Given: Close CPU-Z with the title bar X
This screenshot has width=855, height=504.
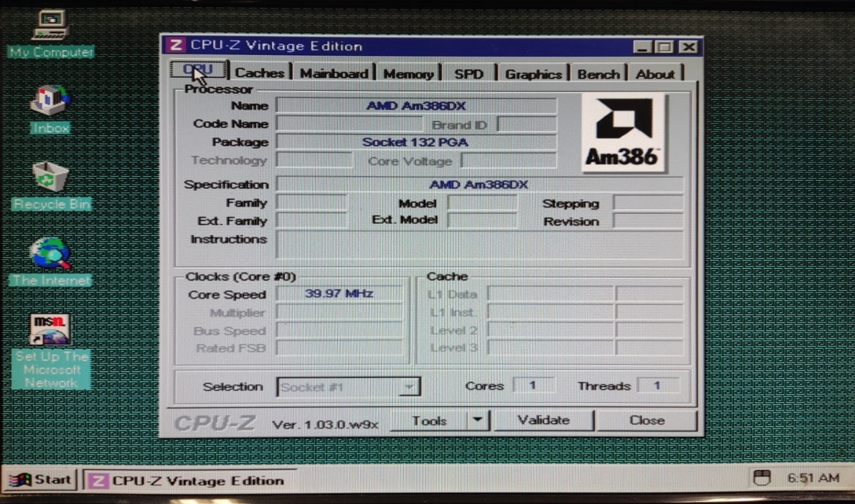Looking at the screenshot, I should 689,47.
